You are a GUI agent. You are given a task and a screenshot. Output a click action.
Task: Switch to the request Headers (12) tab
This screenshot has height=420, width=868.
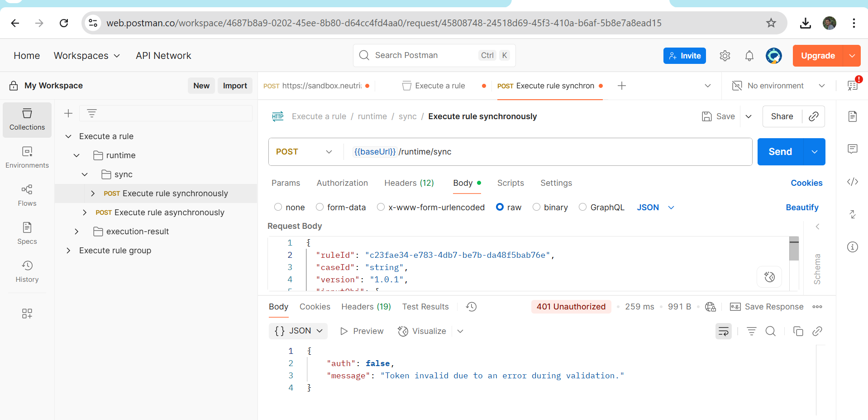409,183
